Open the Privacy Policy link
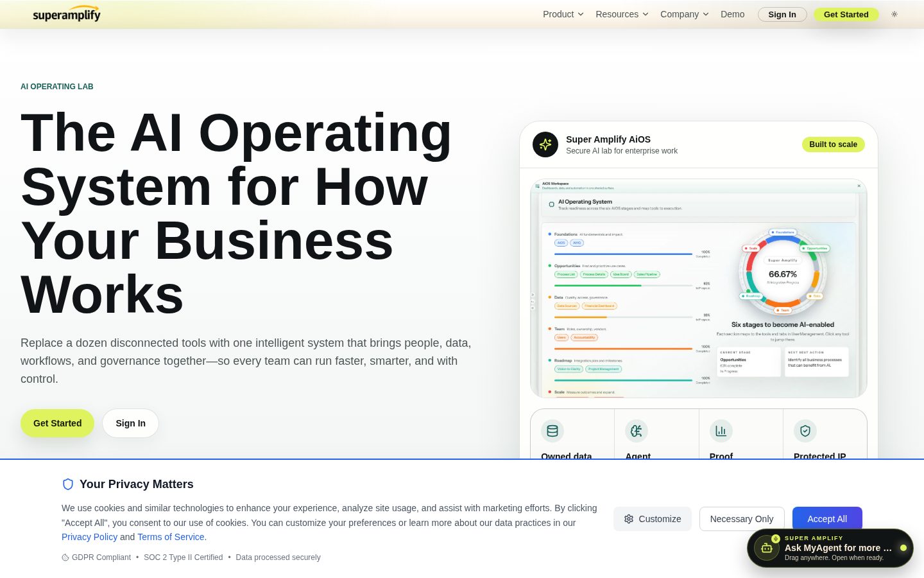924x578 pixels. pyautogui.click(x=90, y=537)
